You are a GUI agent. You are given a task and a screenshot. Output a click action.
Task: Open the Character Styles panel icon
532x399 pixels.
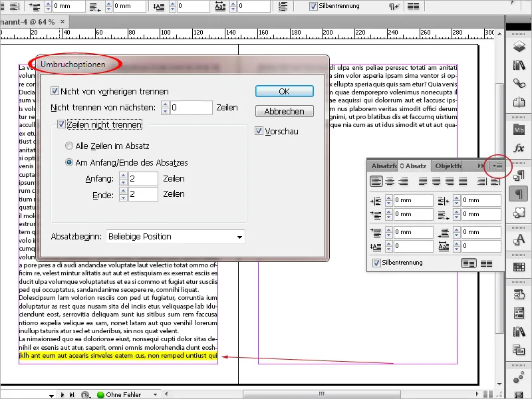(519, 240)
